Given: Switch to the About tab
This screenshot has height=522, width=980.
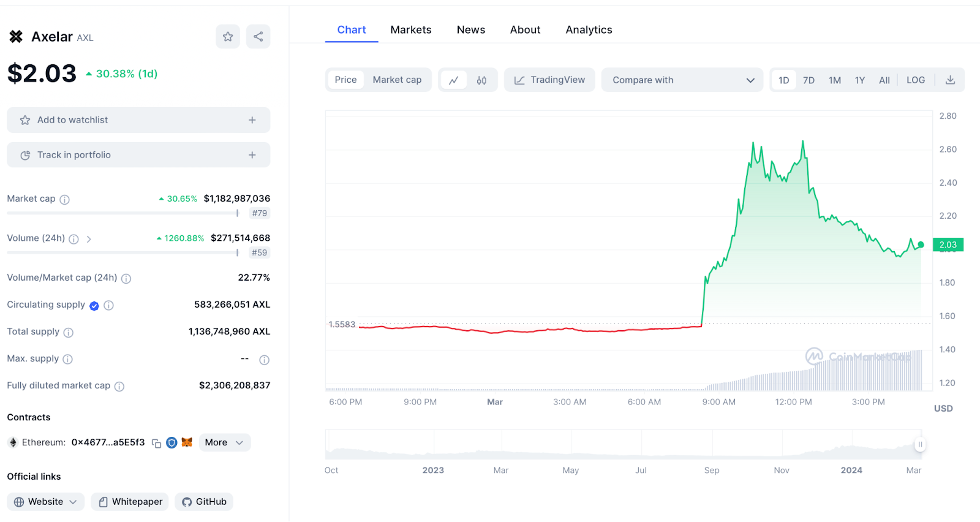Looking at the screenshot, I should (526, 29).
